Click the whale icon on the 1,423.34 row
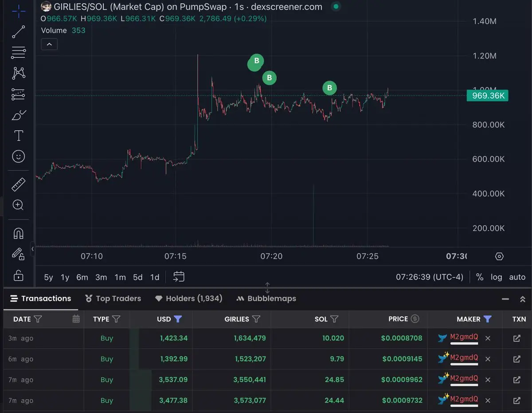 click(442, 338)
